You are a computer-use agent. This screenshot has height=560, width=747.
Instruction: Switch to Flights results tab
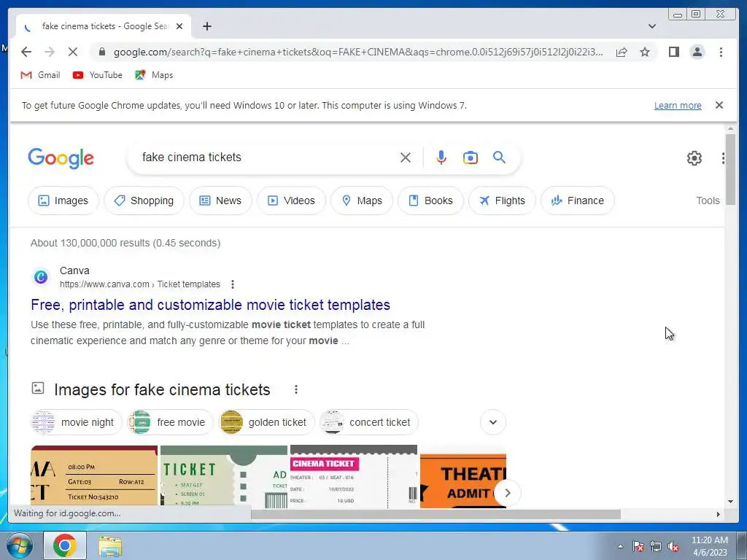(502, 201)
